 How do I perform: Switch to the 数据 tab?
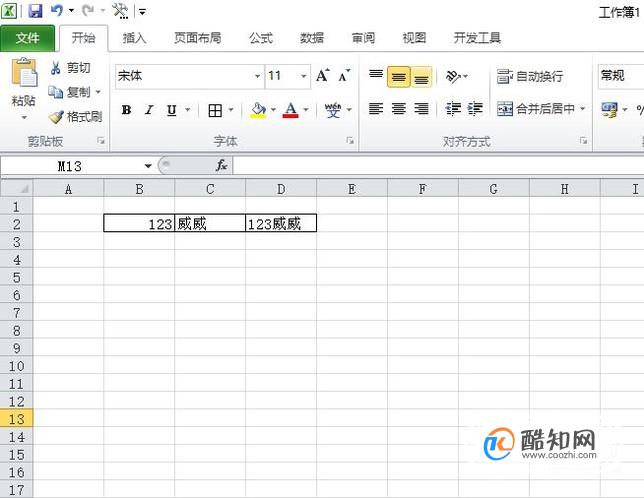click(312, 38)
